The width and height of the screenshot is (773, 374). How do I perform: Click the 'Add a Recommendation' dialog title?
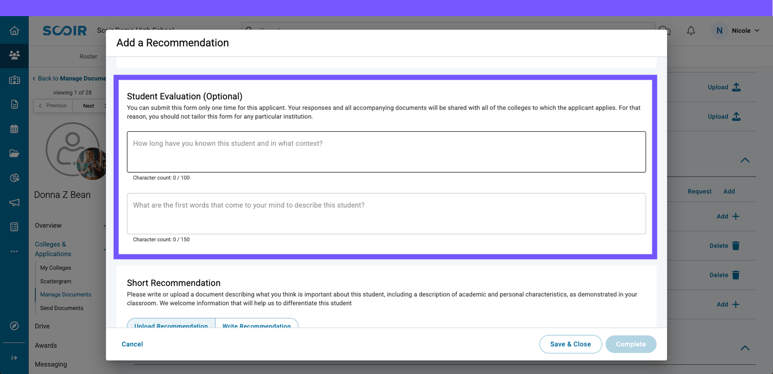[x=173, y=43]
